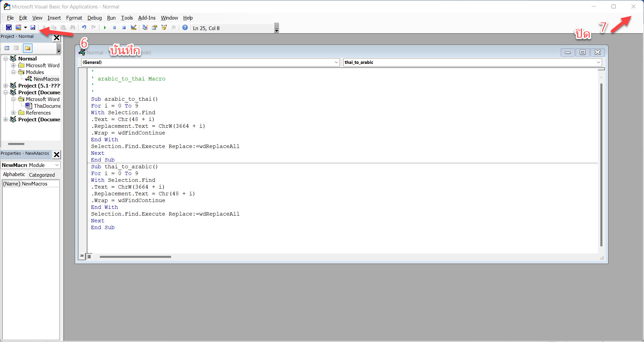Click the Copy toolbar icon
Screen dimensions: 644x342
[x=53, y=28]
